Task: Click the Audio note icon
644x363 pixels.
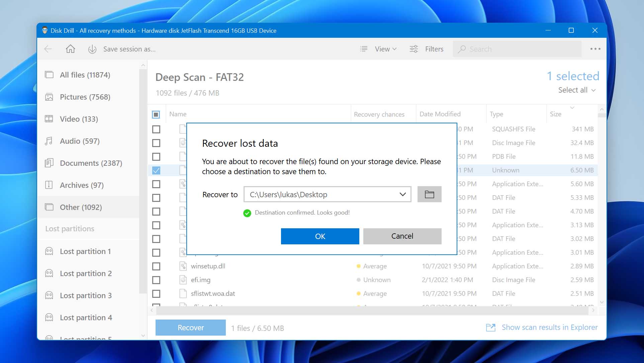Action: coord(49,141)
